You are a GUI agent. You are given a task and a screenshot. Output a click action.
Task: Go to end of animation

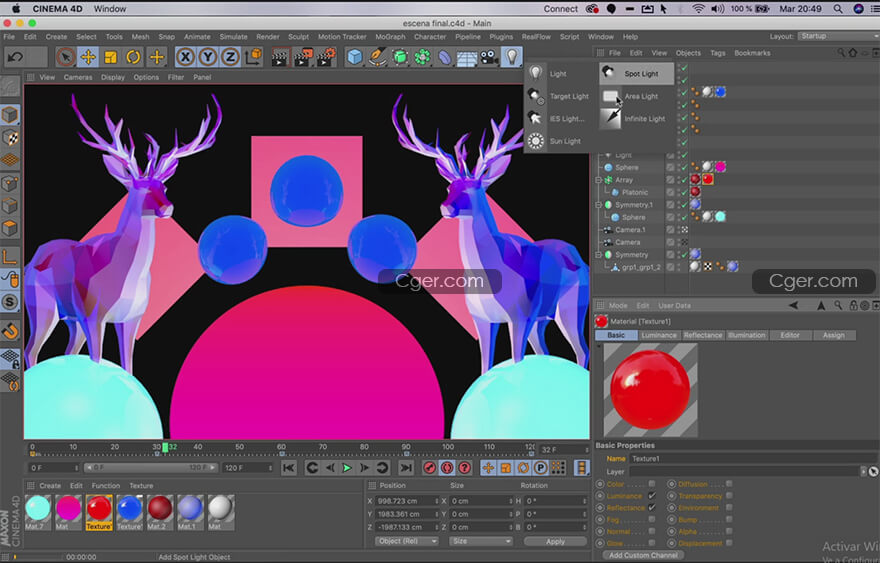tap(406, 468)
